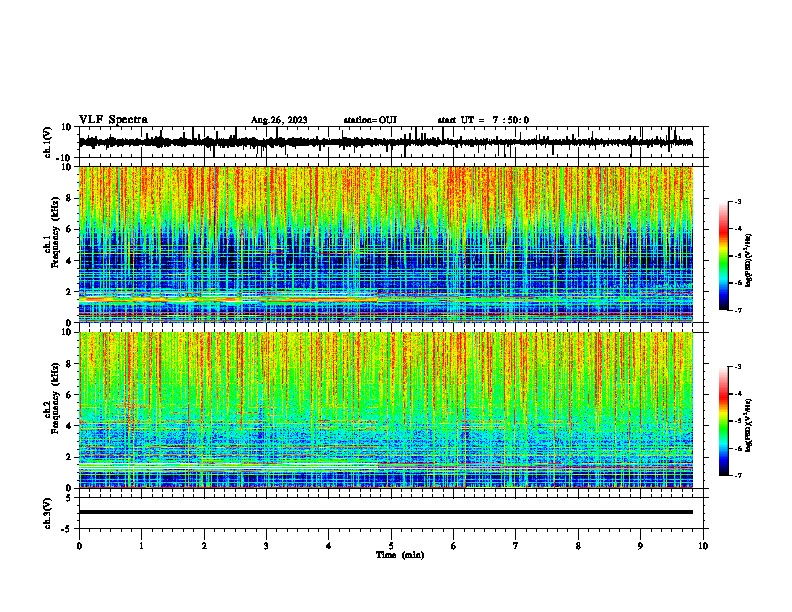Screen dimensions: 792x612
Task: Click the "VLF Spectra" plot title
Action: [x=113, y=120]
